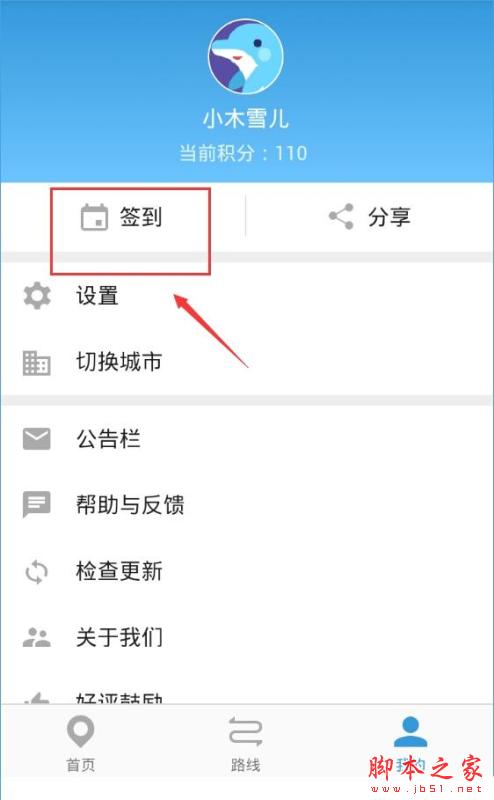Tap the username 小木雪儿
The image size is (494, 800).
click(x=245, y=119)
